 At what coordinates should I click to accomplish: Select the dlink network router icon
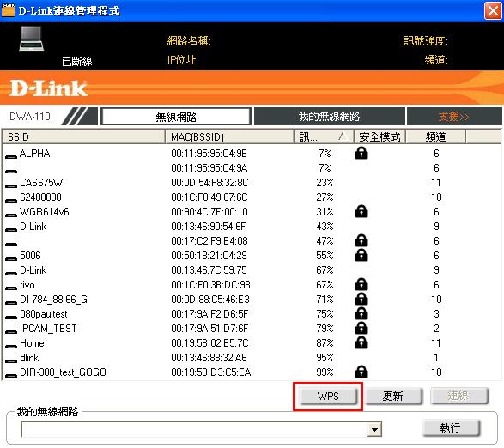[x=11, y=360]
